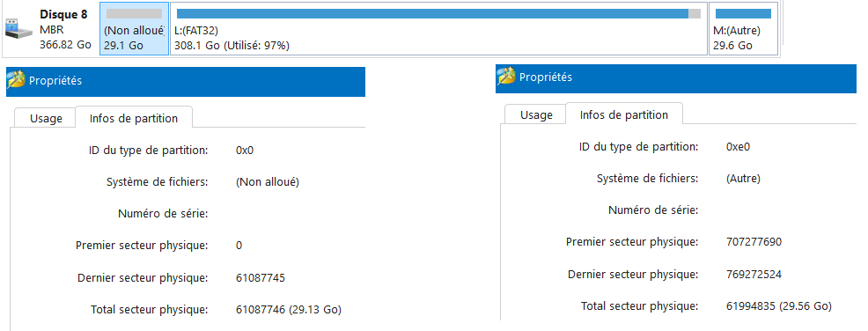This screenshot has width=868, height=331.
Task: Click the left Propriétés wizard icon
Action: click(17, 81)
